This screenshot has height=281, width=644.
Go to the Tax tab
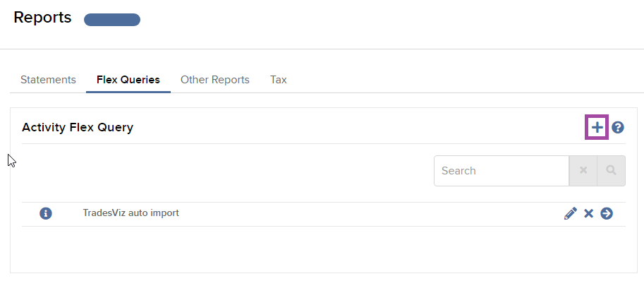pyautogui.click(x=279, y=80)
